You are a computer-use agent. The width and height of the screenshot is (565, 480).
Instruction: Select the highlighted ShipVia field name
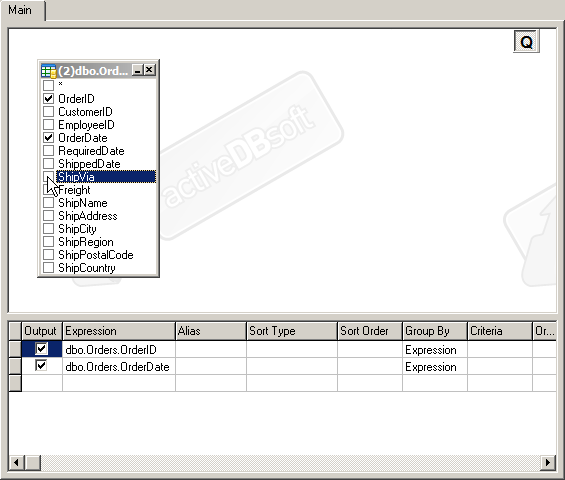(x=106, y=177)
